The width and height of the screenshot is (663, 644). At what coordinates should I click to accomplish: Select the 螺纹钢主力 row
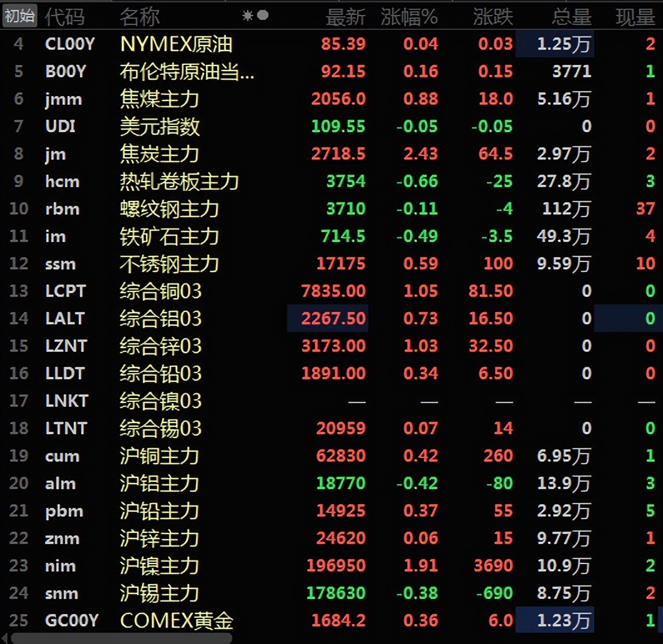(x=331, y=209)
